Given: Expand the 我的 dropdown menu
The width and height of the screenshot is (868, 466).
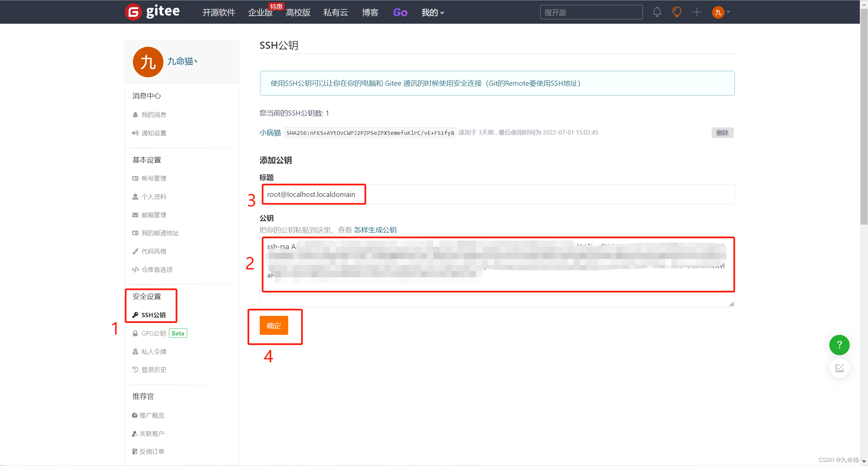Looking at the screenshot, I should 433,13.
